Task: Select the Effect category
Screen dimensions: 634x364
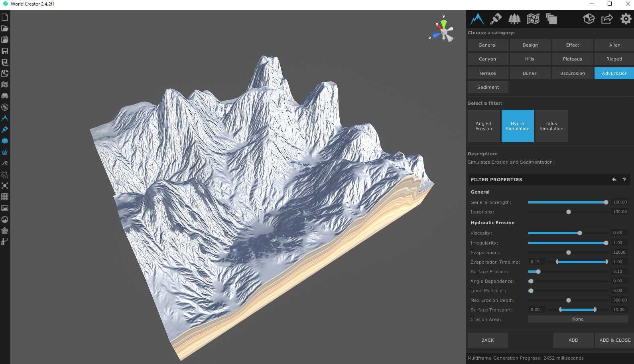Action: click(x=572, y=45)
